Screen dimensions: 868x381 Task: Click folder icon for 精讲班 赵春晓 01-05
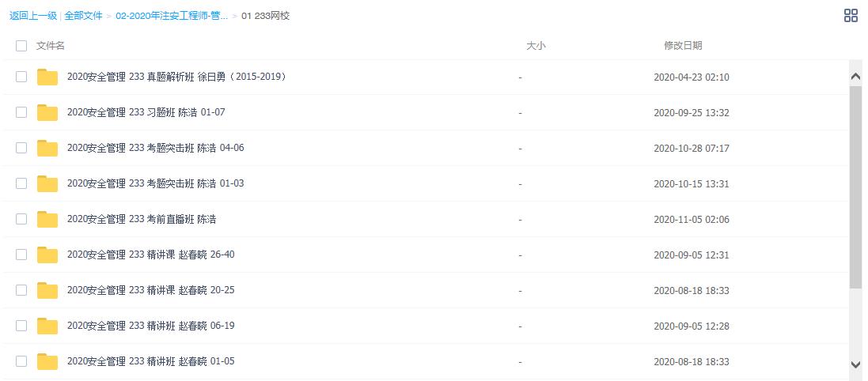pyautogui.click(x=47, y=362)
